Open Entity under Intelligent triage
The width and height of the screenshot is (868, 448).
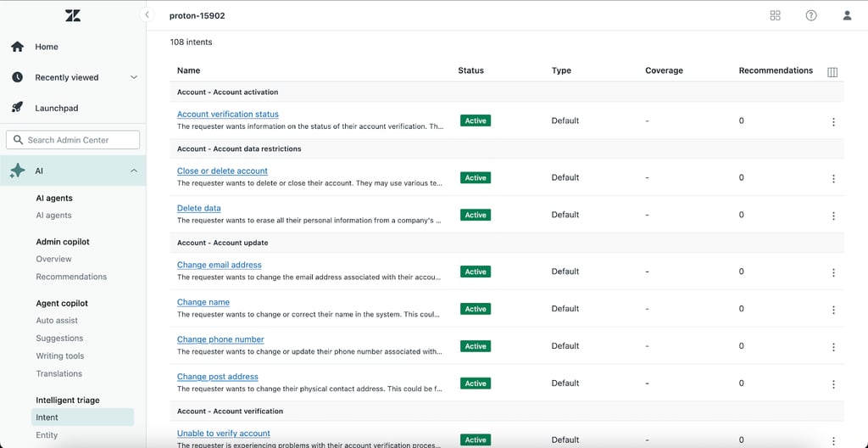47,434
